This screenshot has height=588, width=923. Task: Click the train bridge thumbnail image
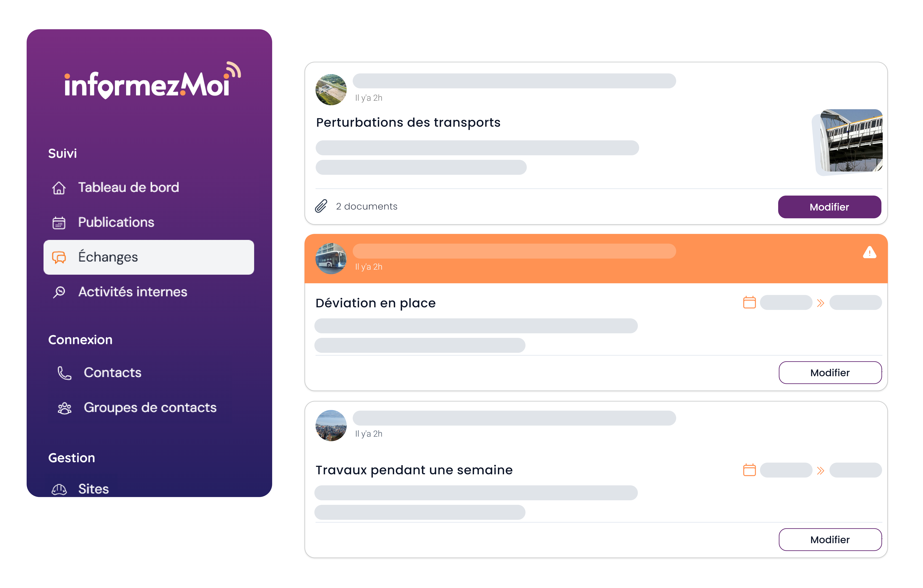849,141
